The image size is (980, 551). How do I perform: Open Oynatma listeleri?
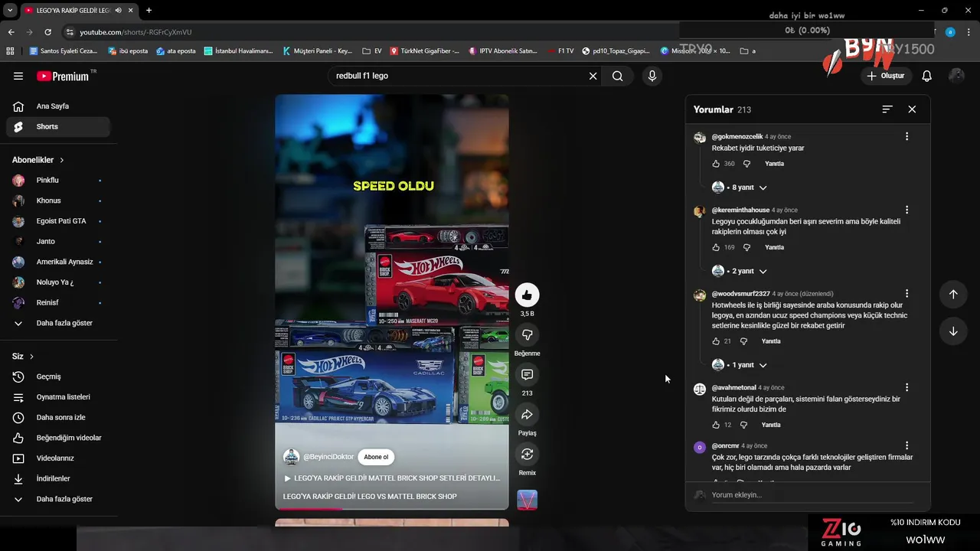(x=58, y=397)
